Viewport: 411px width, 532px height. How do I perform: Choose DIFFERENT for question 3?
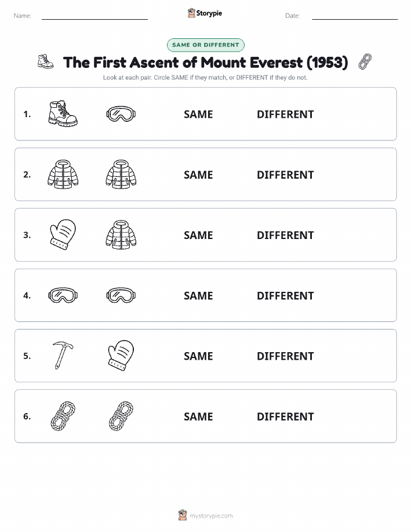tap(285, 235)
